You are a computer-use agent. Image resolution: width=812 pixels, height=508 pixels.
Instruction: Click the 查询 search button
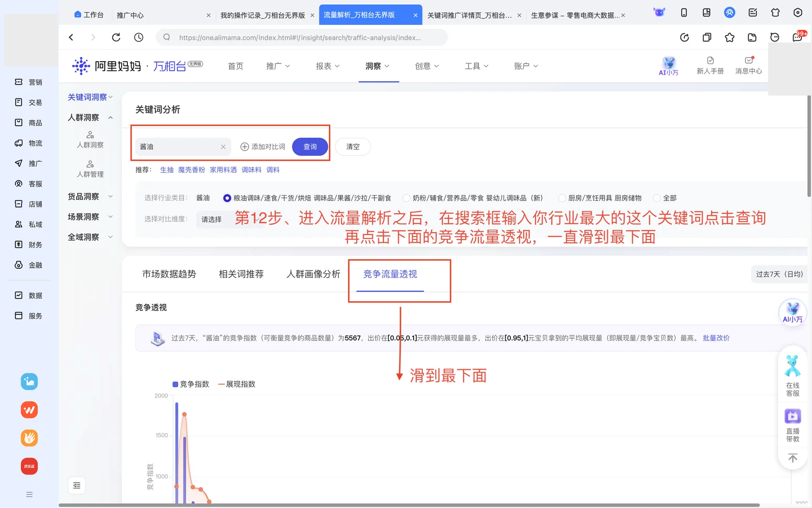[310, 146]
